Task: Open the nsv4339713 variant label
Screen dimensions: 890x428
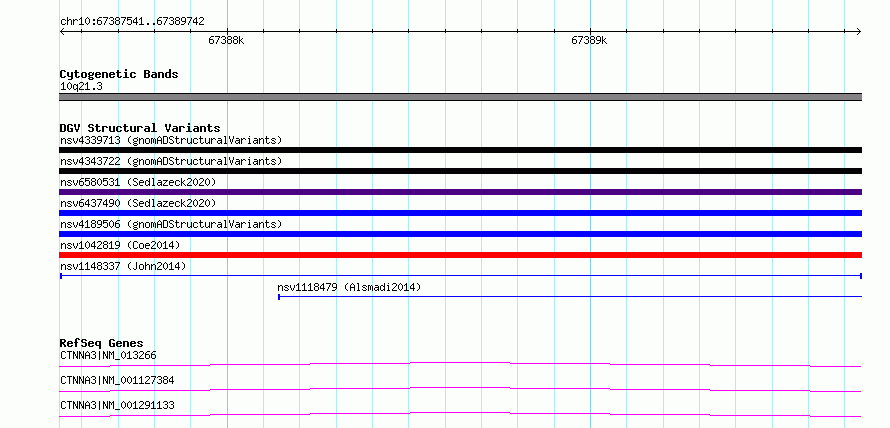Action: point(171,140)
